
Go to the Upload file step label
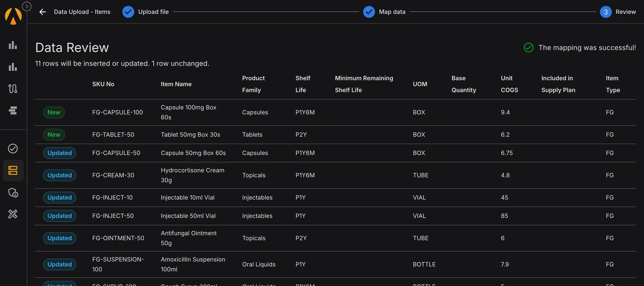[x=154, y=12]
